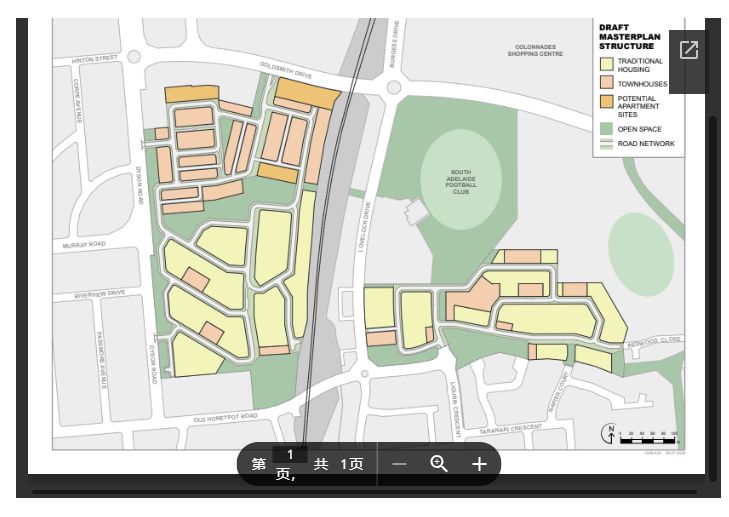
Task: Click the South Adelaide Football Club label
Action: (461, 181)
